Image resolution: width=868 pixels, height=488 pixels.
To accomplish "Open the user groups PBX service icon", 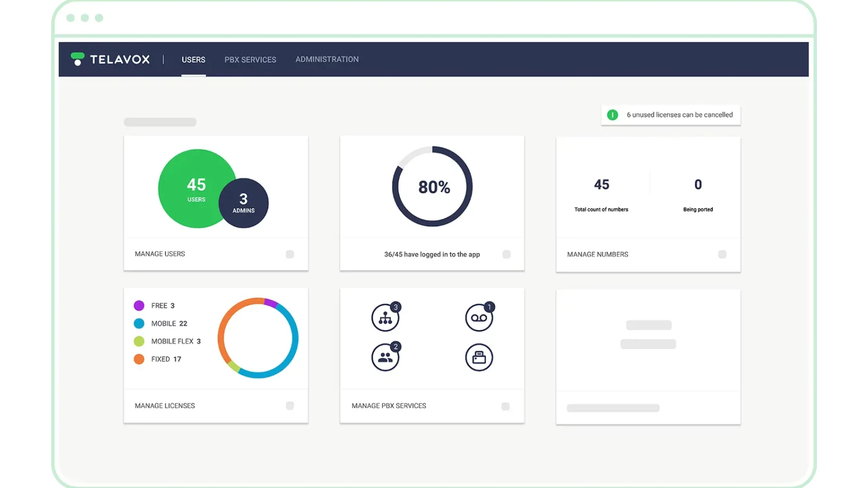I will [x=385, y=357].
